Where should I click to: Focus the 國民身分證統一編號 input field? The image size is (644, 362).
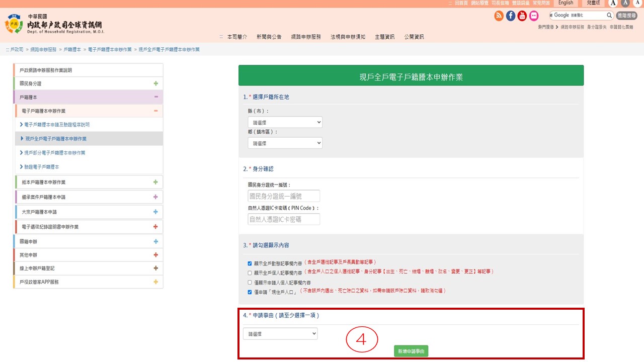(x=284, y=196)
